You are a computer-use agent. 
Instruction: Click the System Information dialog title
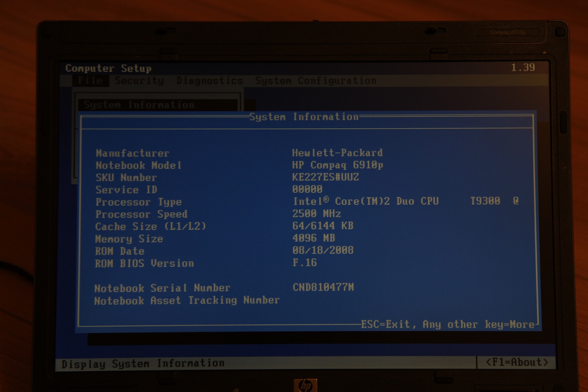point(304,117)
